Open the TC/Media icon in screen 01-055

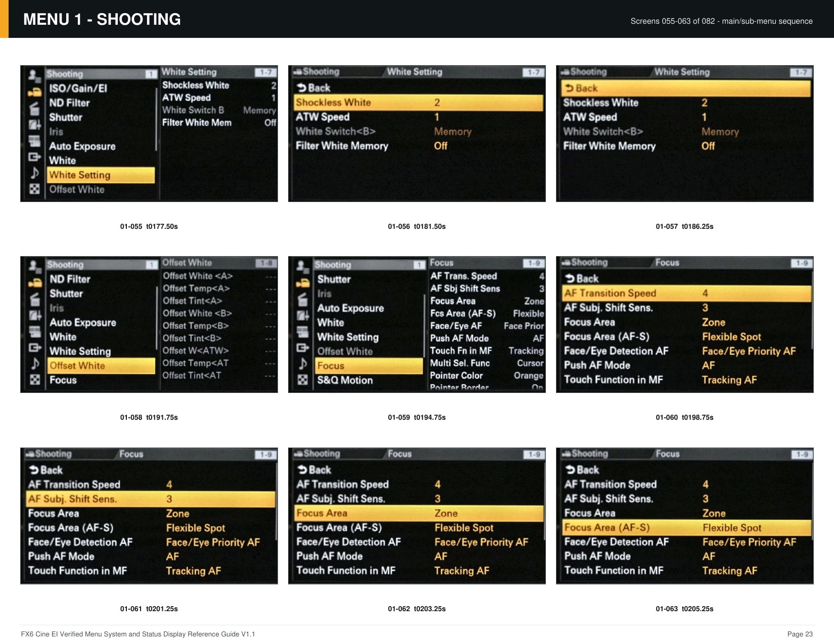tap(34, 140)
